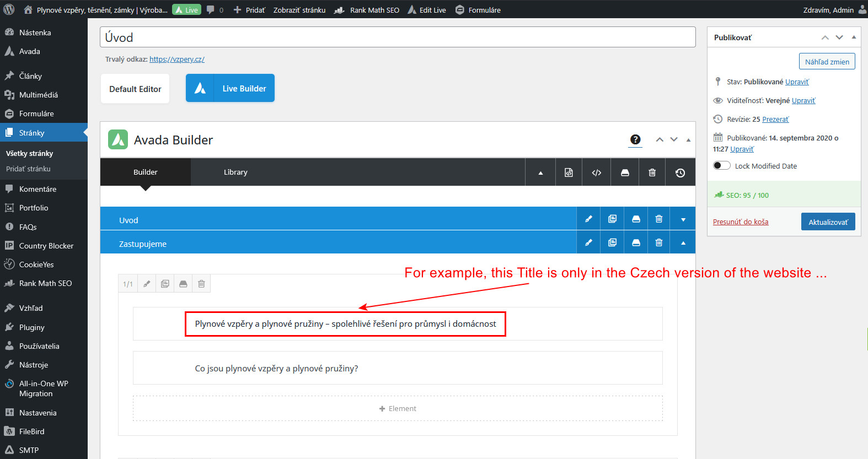Viewport: 868px width, 459px height.
Task: Collapse the Avada Builder panel
Action: pos(688,139)
